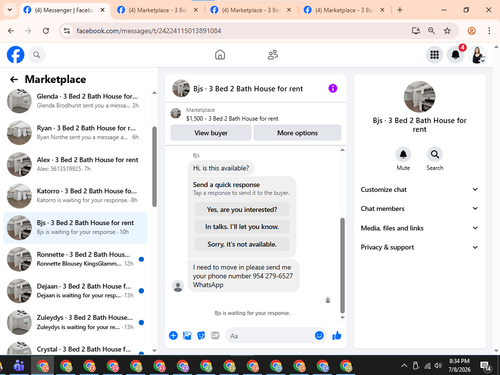This screenshot has width=500, height=375.
Task: Open Chrome profile avatar in toolbar
Action: click(471, 31)
